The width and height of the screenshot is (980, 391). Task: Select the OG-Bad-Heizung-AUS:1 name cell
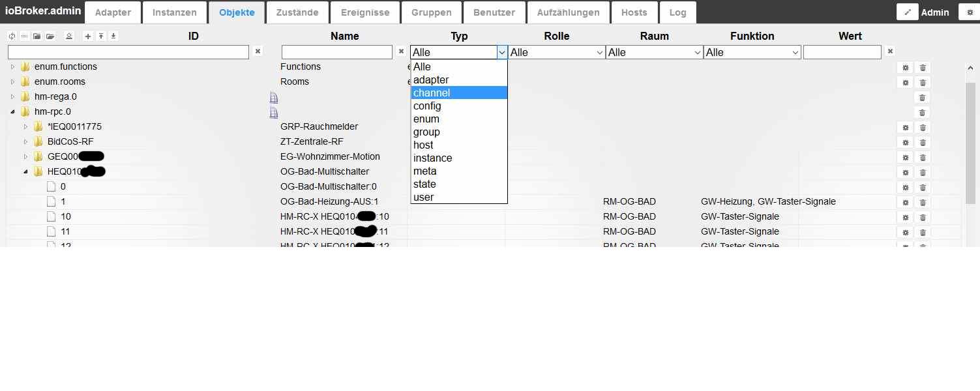click(329, 201)
